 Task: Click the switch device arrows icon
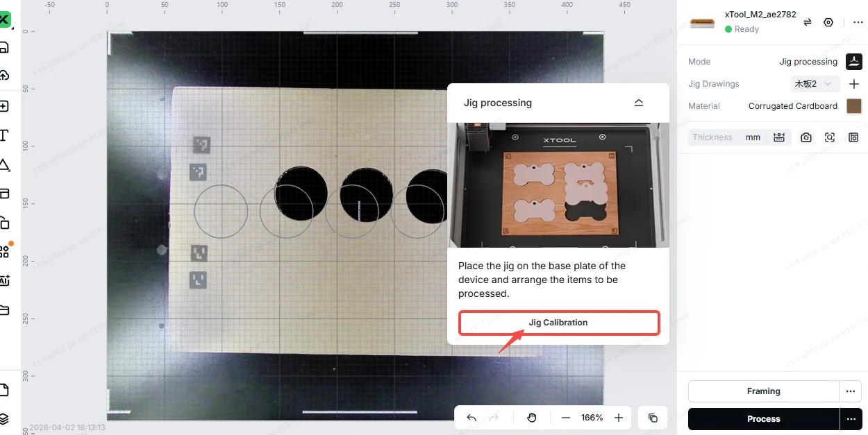pyautogui.click(x=808, y=22)
